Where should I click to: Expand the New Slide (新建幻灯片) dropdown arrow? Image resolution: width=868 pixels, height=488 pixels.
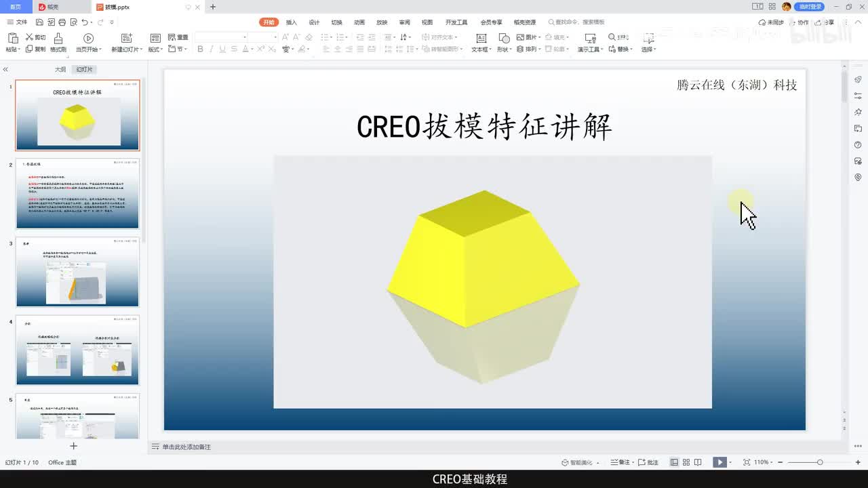(140, 50)
